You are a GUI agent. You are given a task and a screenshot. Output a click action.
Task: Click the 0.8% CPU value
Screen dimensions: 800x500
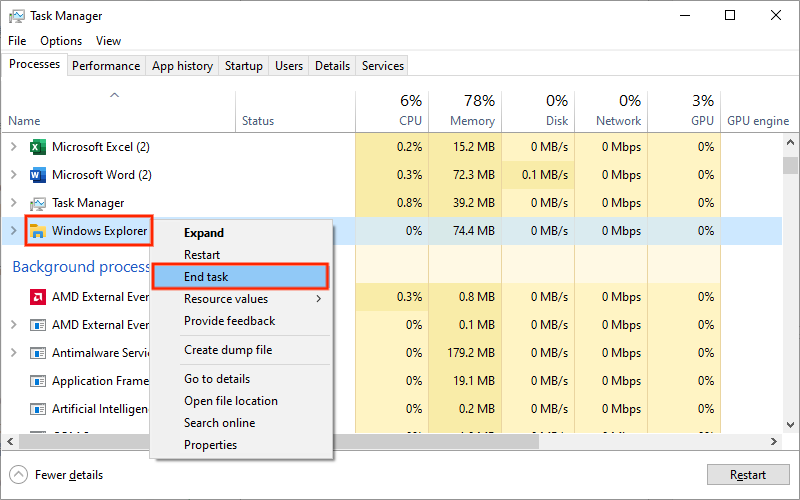coord(409,203)
